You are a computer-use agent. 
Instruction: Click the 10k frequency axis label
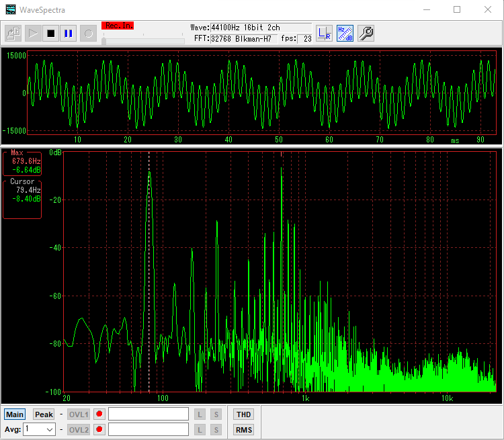pyautogui.click(x=447, y=398)
